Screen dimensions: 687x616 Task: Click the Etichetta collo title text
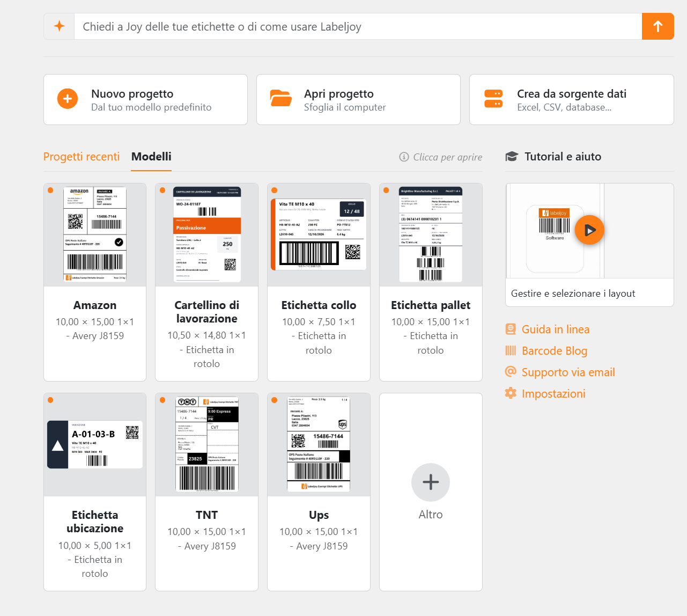319,305
